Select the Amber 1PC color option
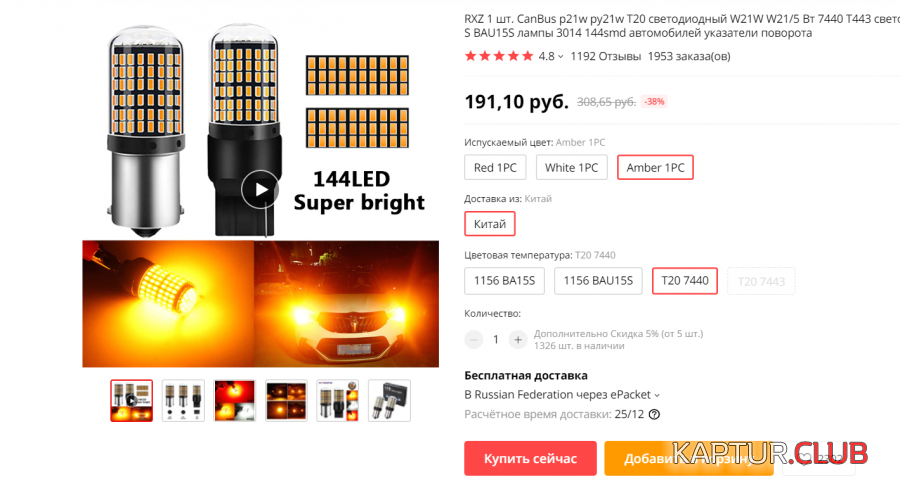 [x=655, y=168]
